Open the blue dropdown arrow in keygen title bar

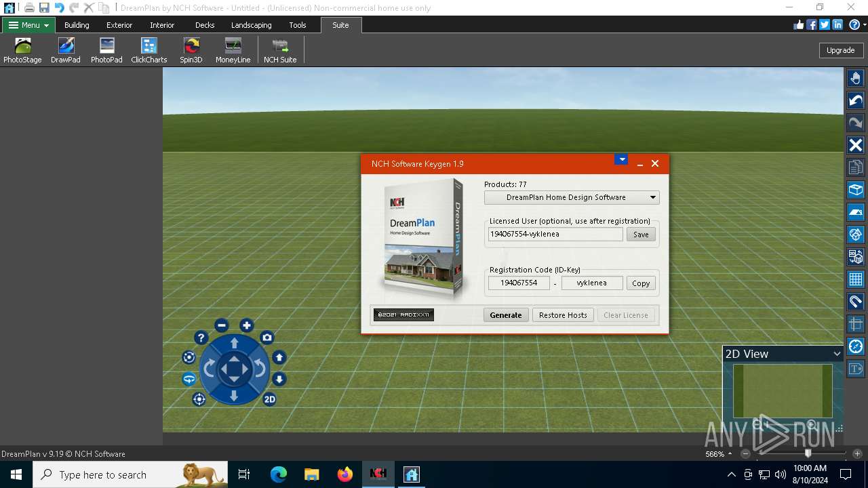click(x=621, y=160)
